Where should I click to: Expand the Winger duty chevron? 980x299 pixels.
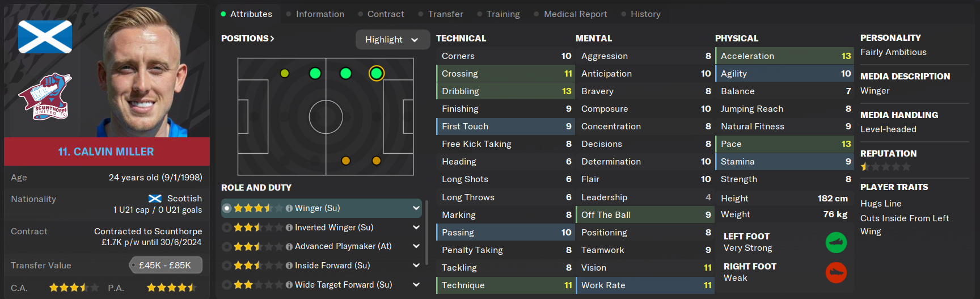tap(416, 208)
